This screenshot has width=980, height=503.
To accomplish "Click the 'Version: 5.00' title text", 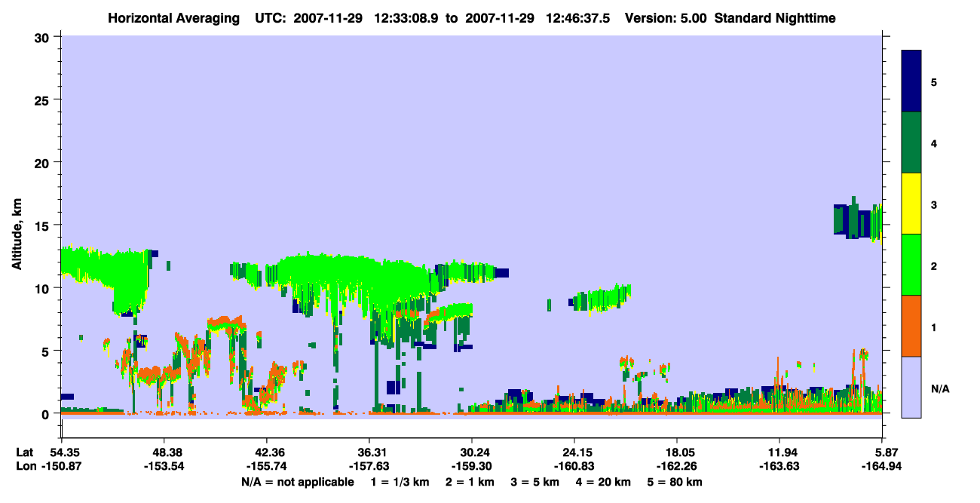I will 666,18.
